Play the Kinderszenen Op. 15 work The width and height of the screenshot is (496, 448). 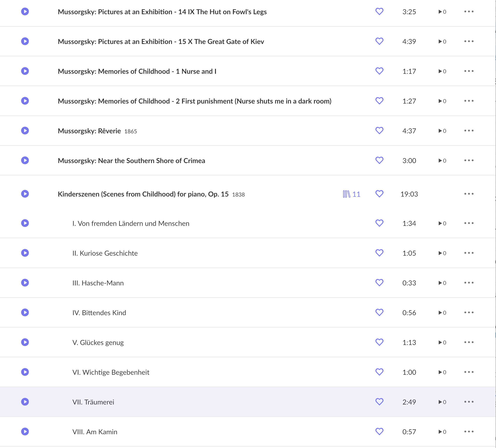tap(25, 194)
